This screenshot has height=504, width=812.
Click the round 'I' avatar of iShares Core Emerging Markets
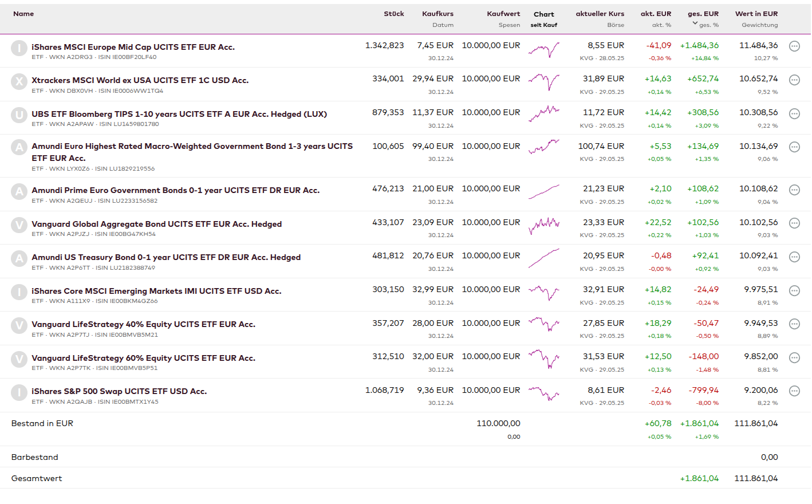(x=19, y=292)
